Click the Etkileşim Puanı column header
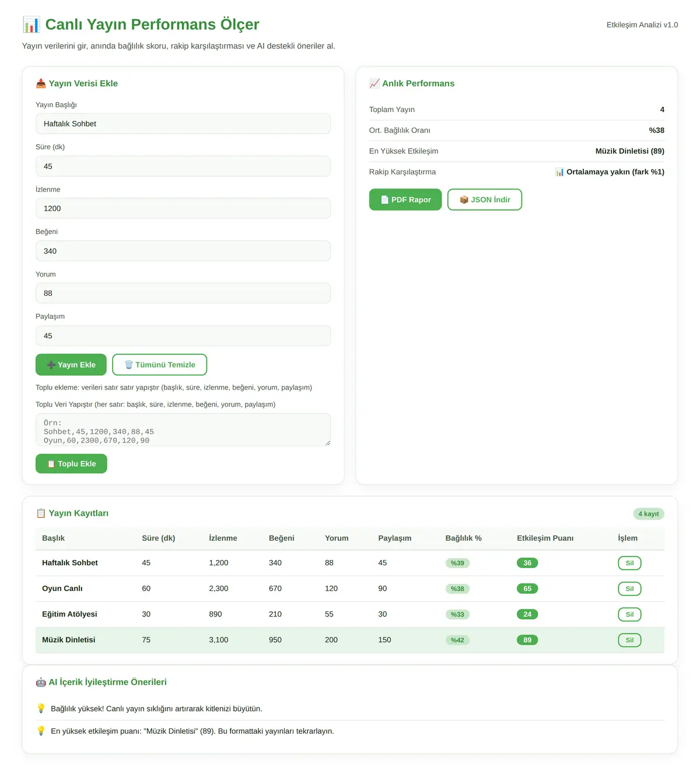Screen dimensions: 700x767 click(545, 538)
